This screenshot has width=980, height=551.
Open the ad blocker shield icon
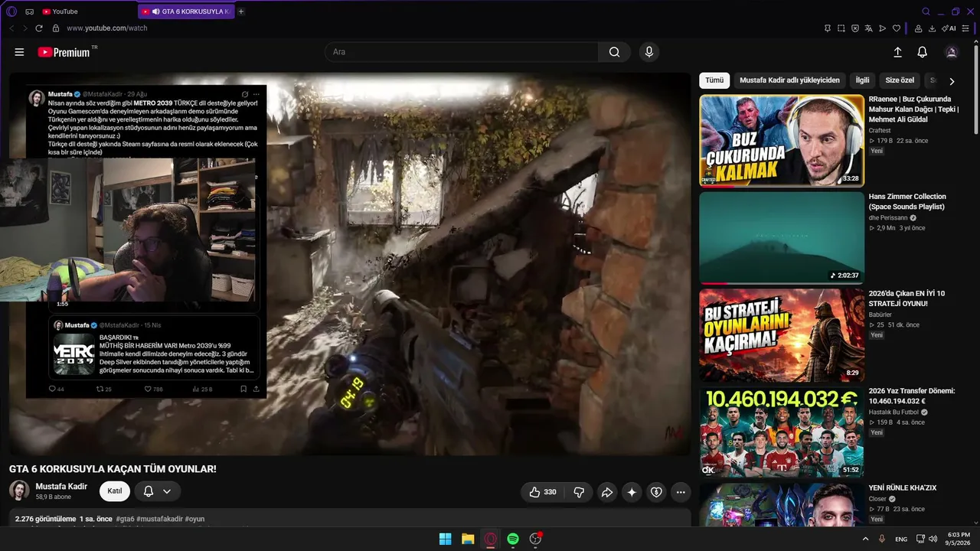[x=855, y=28]
